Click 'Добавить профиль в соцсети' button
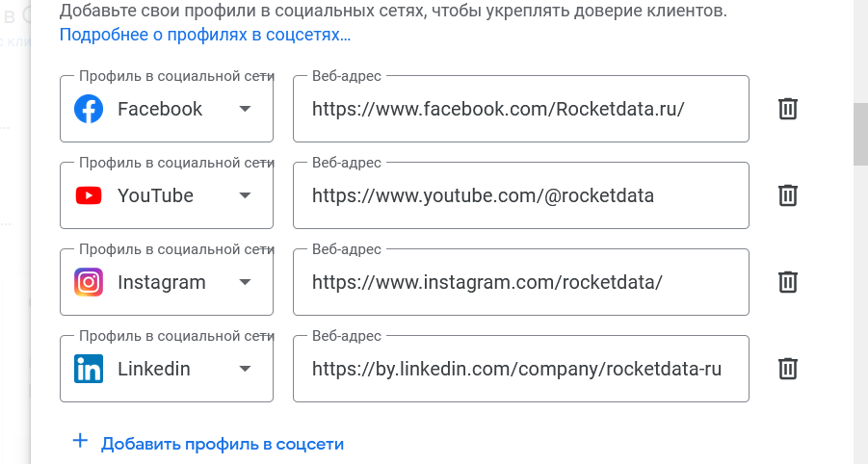Image resolution: width=868 pixels, height=464 pixels. [222, 444]
